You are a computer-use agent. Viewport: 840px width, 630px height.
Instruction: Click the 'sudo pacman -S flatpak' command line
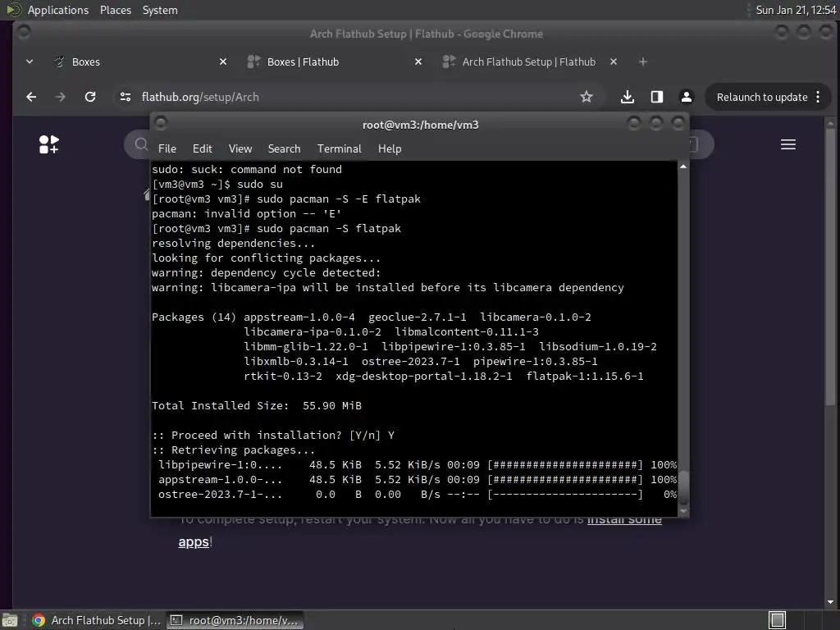coord(276,228)
